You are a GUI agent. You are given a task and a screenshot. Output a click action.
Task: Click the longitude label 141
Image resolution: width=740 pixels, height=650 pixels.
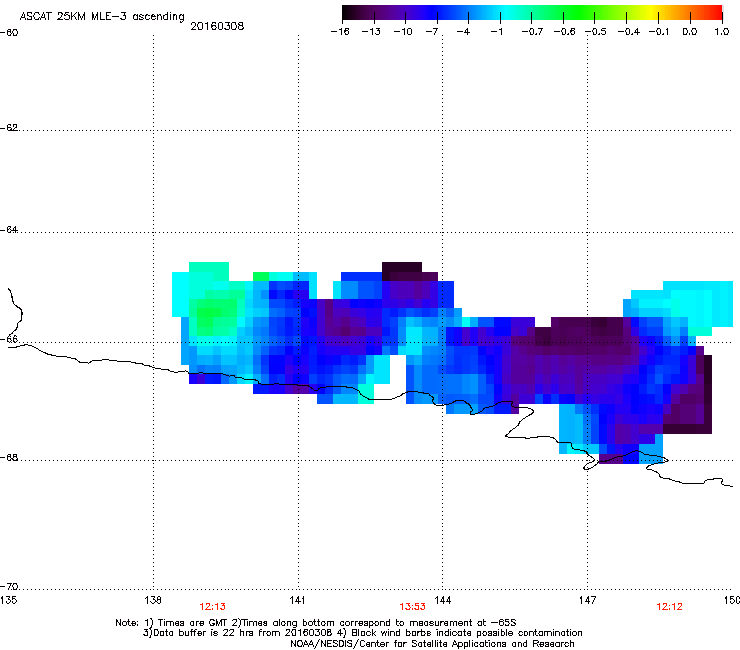pyautogui.click(x=297, y=600)
